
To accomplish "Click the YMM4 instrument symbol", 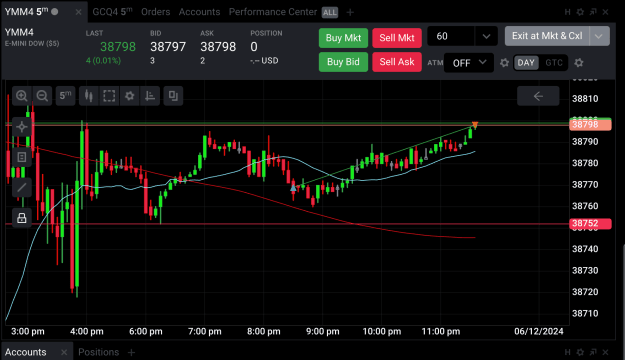I will (x=19, y=32).
